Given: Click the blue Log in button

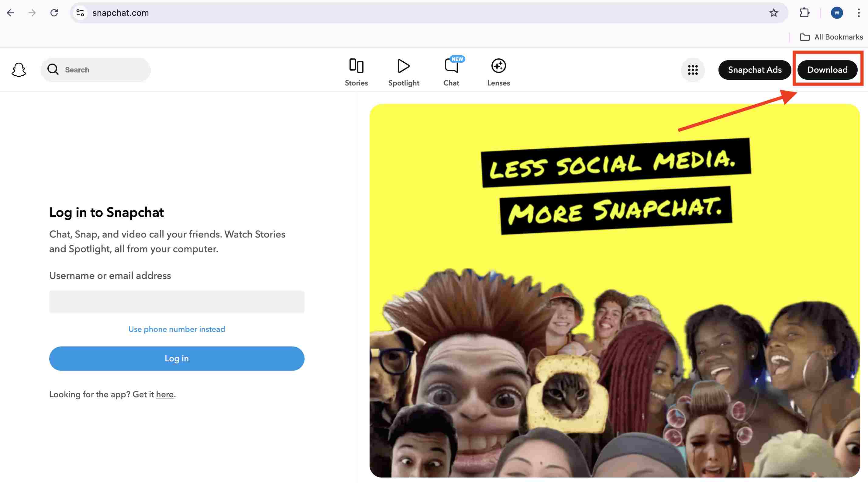Looking at the screenshot, I should coord(177,359).
